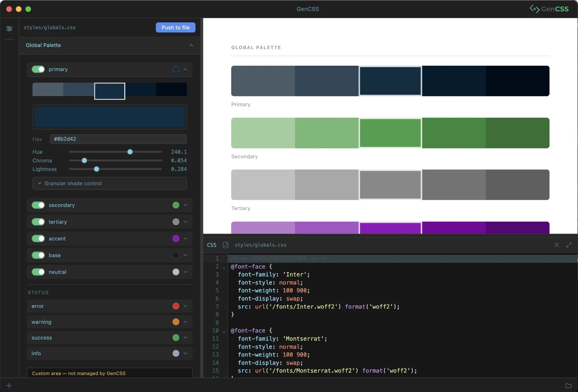Screen dimensions: 578x392
Task: Fold the @font-face block at line 10
Action: pyautogui.click(x=224, y=331)
